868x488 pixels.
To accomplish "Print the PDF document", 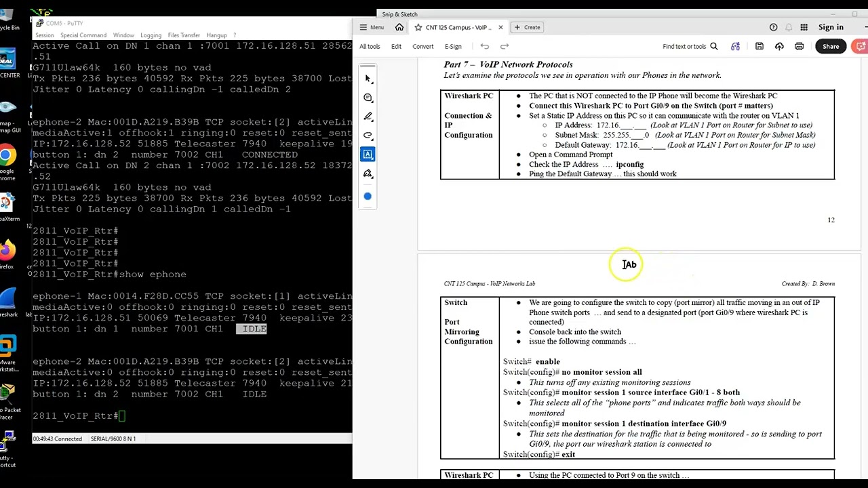I will 799,46.
